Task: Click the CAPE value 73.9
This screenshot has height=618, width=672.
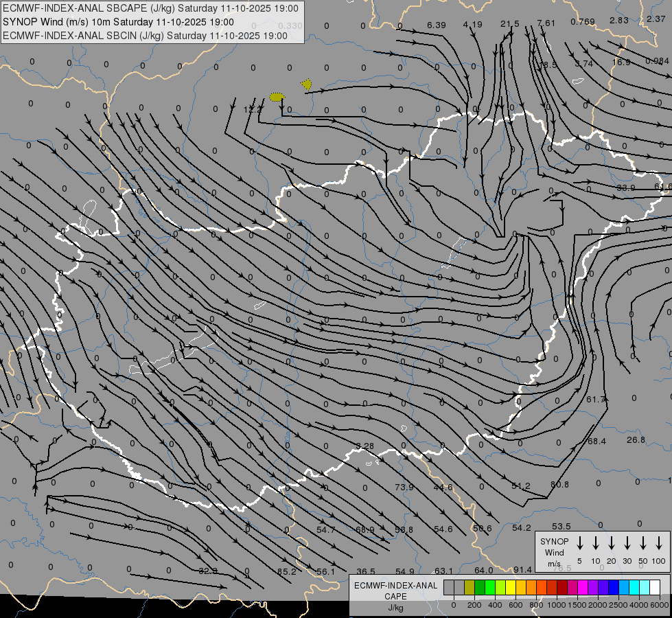Action: [404, 488]
